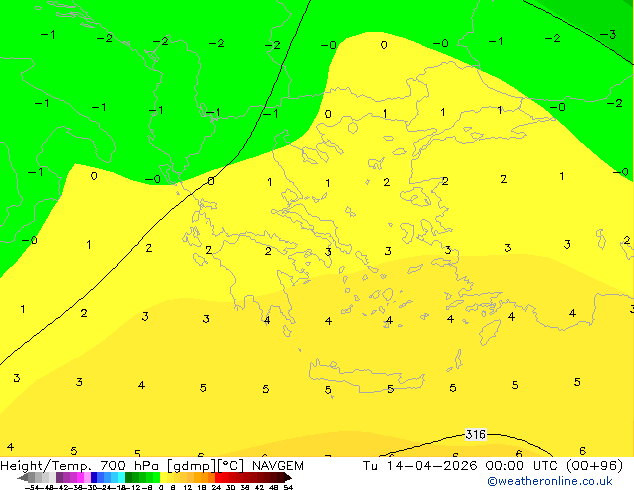The width and height of the screenshot is (634, 490).
Task: Click the 42 label under the color scale
Action: tap(260, 488)
